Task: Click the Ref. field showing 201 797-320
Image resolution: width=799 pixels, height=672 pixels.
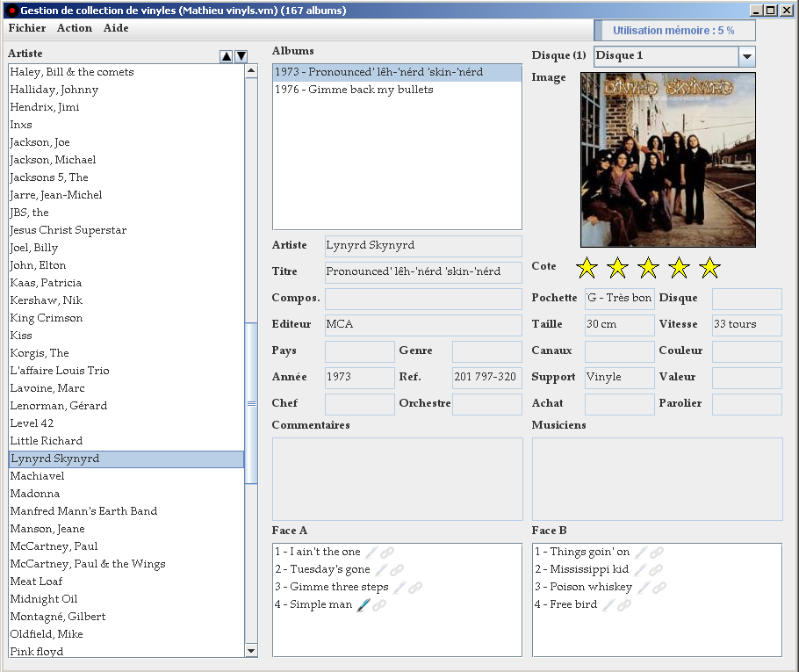Action: [x=487, y=378]
